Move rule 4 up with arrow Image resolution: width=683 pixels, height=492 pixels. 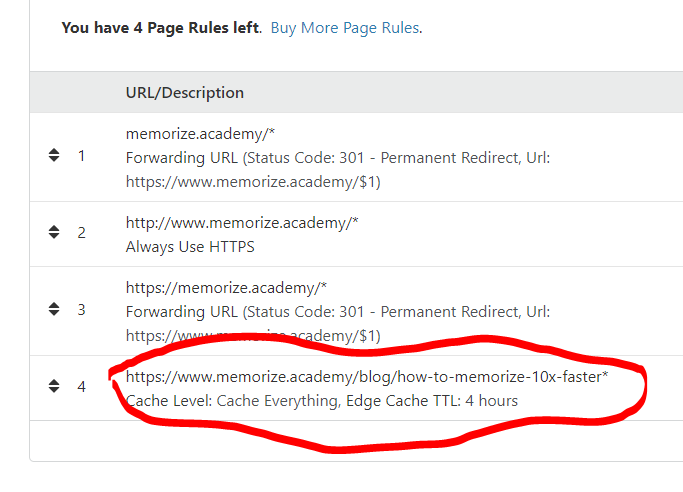(x=54, y=382)
